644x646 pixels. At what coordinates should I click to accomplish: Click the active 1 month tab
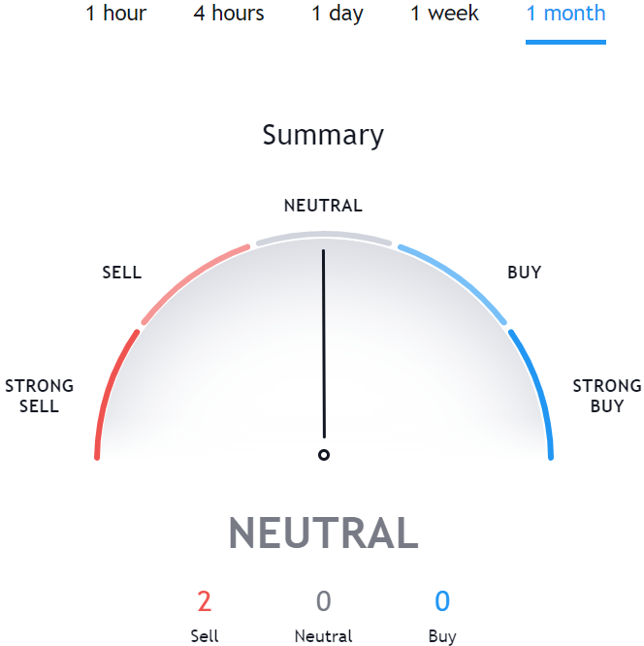(565, 14)
